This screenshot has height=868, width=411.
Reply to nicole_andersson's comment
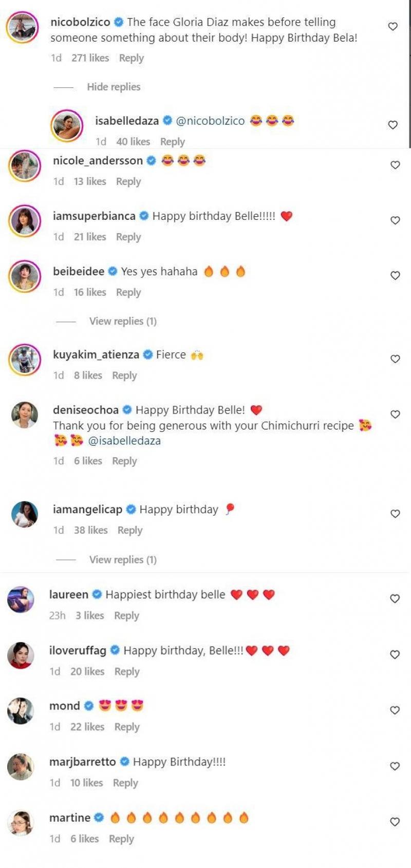click(x=128, y=181)
